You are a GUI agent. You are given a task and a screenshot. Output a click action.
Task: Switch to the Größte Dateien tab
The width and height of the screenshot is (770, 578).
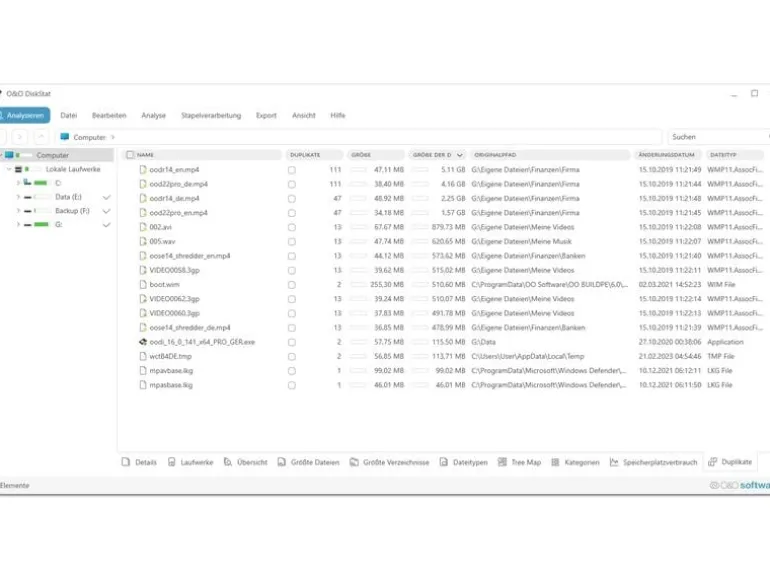(x=308, y=462)
